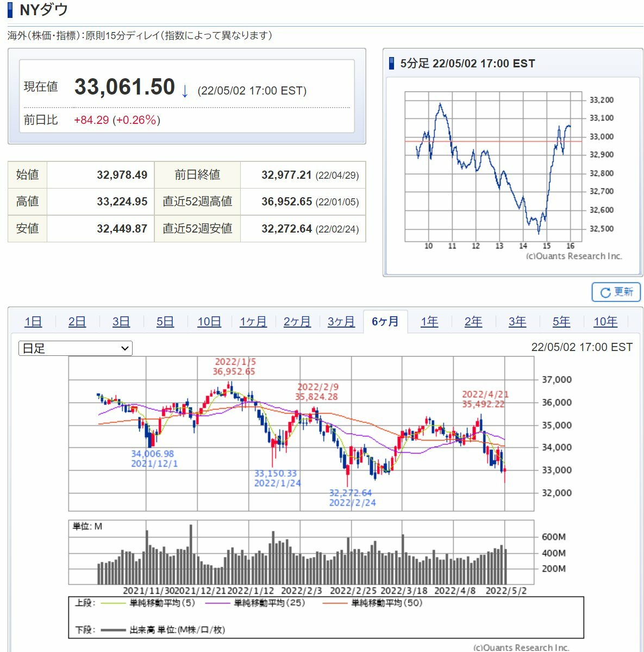Show the 3日 chart range
Screen dimensions: 644x652
point(121,322)
